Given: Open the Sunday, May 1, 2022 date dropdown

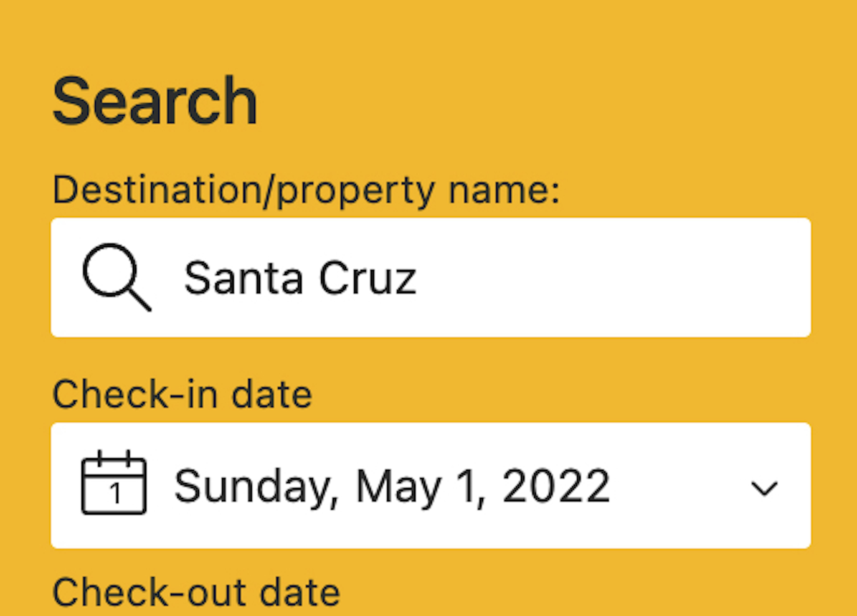Looking at the screenshot, I should tap(431, 485).
